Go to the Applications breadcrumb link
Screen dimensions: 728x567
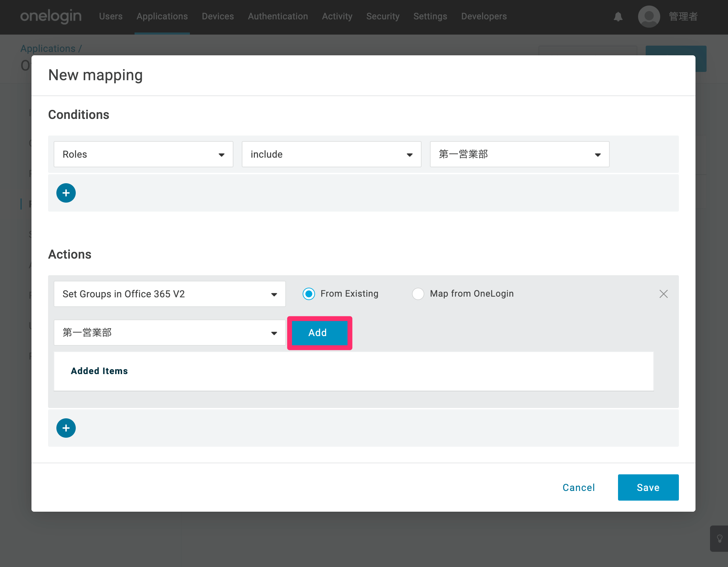point(48,48)
